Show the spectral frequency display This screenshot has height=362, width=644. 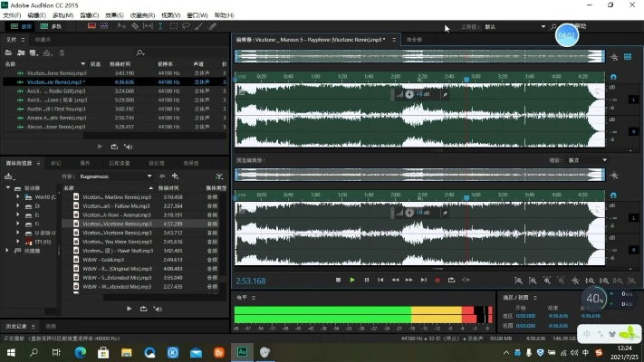91,26
